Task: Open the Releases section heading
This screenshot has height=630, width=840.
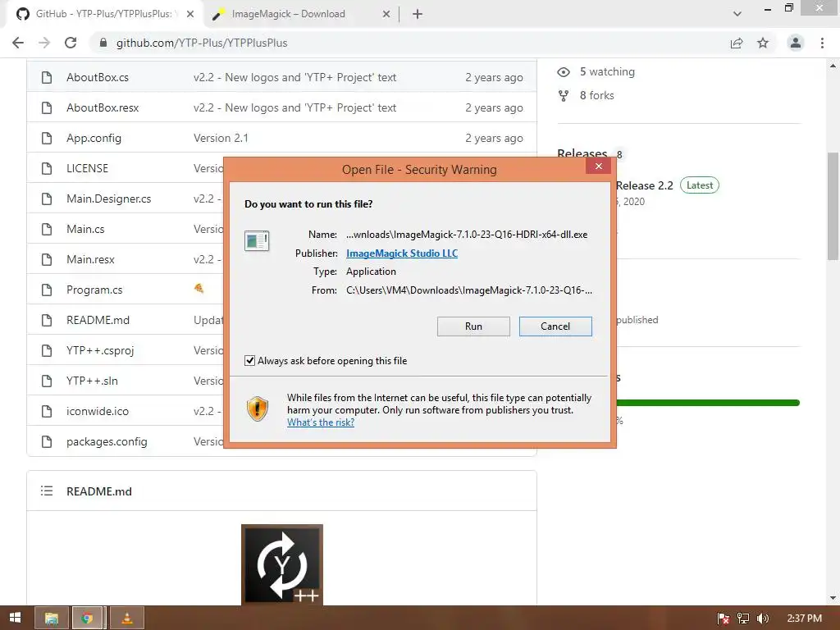Action: point(582,153)
